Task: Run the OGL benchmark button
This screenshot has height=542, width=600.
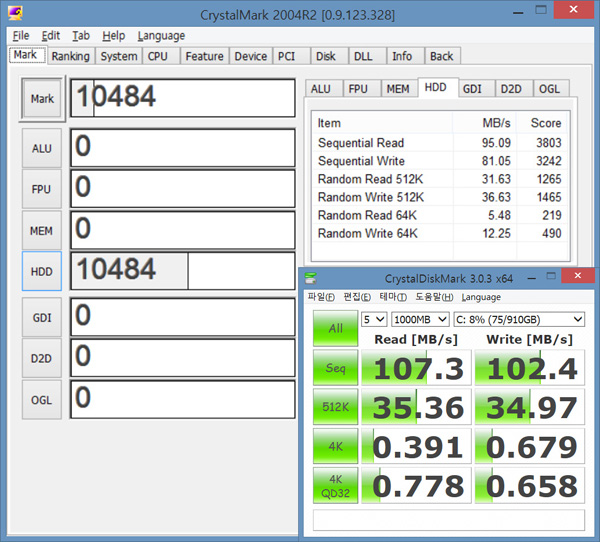Action: [x=42, y=400]
